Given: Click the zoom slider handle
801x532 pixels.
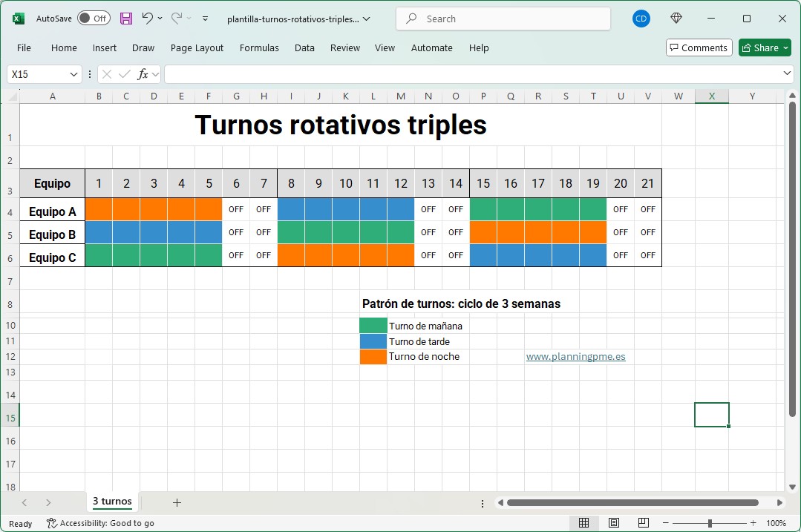Looking at the screenshot, I should click(x=710, y=523).
